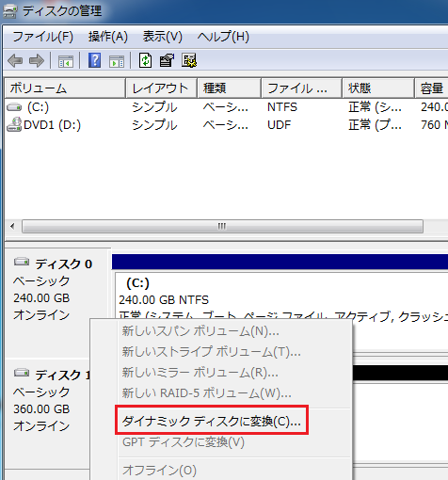Click the 360.00 GB size text
The image size is (448, 480).
pyautogui.click(x=41, y=409)
